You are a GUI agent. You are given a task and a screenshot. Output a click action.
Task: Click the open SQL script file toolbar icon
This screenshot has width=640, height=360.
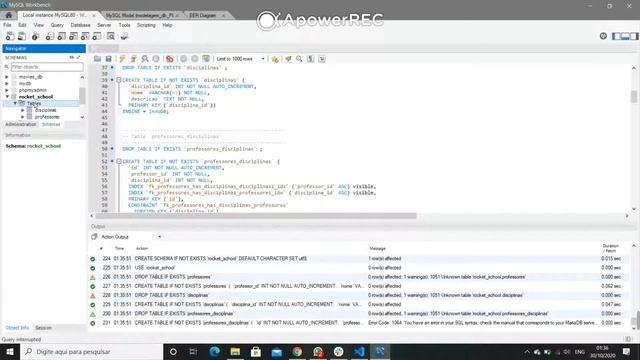tap(22, 36)
